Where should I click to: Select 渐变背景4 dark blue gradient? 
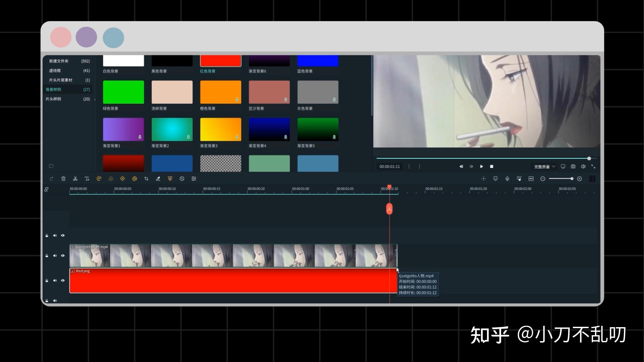pyautogui.click(x=269, y=129)
